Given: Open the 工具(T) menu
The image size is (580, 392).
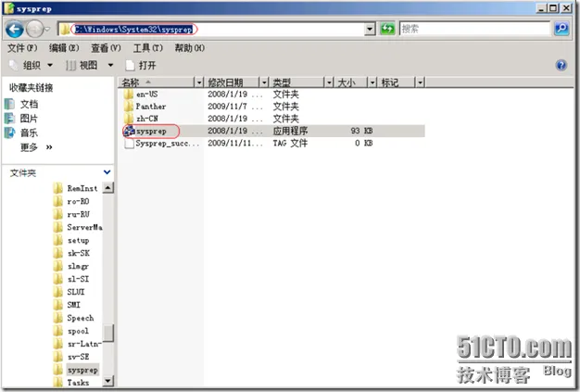Looking at the screenshot, I should pos(148,48).
